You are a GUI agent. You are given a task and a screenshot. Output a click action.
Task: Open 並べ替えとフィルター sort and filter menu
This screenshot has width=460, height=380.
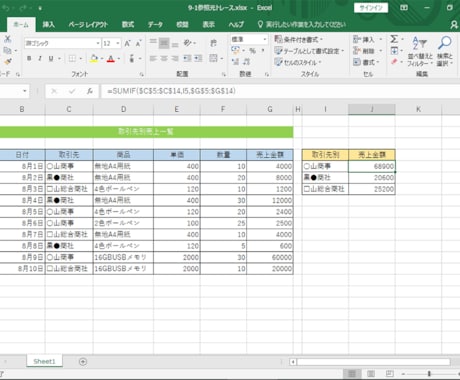pyautogui.click(x=420, y=51)
